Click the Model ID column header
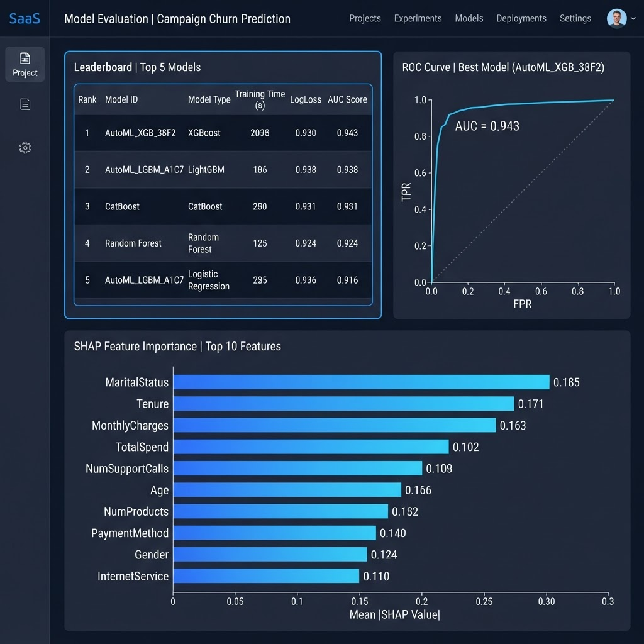The image size is (644, 644). 121,99
